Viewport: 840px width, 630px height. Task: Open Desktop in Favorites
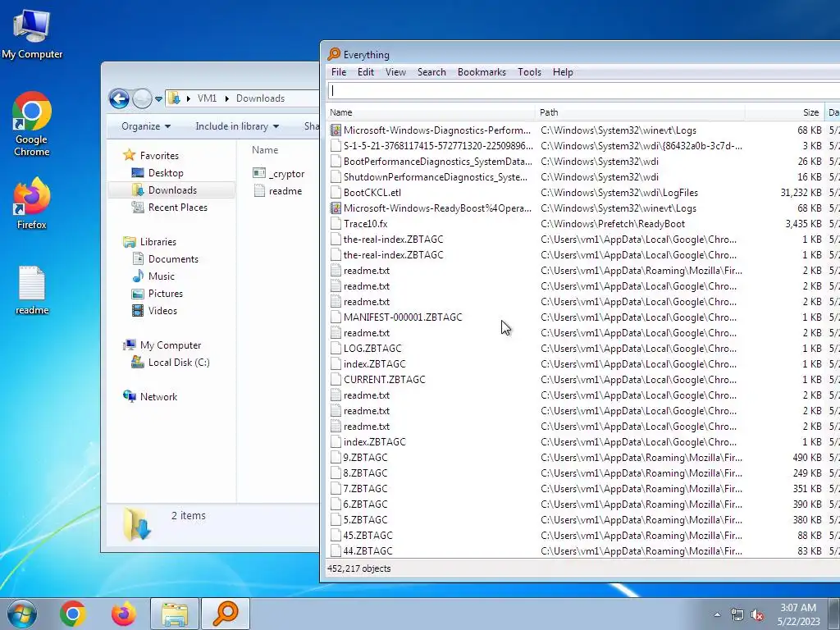point(157,173)
